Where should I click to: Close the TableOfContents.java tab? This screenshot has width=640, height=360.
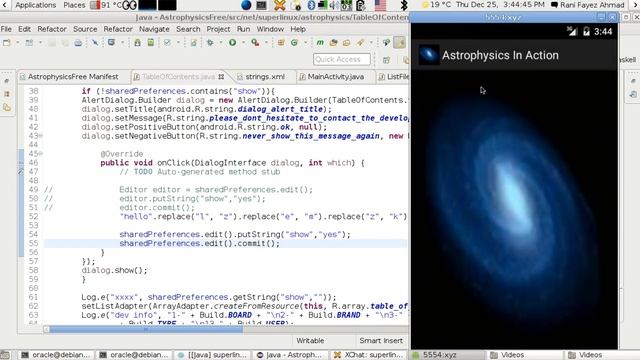click(x=221, y=76)
